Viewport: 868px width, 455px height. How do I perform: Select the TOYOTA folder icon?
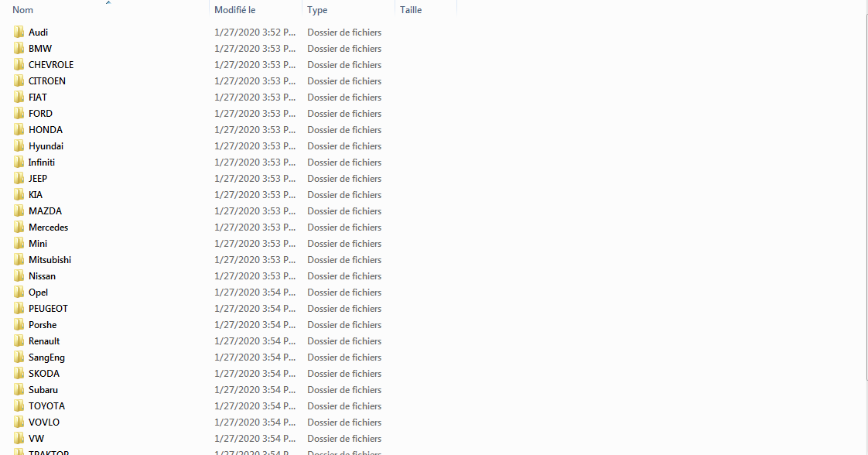click(x=19, y=405)
